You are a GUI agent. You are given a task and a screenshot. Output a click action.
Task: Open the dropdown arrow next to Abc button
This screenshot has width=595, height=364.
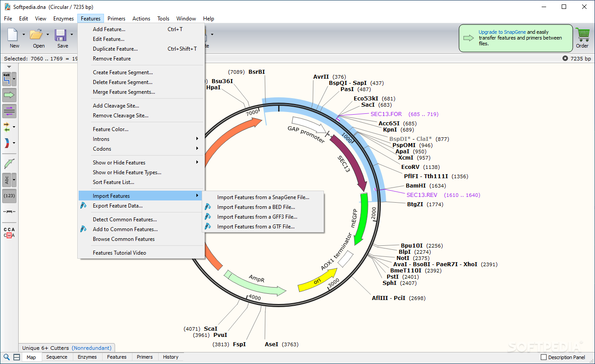pos(14,180)
